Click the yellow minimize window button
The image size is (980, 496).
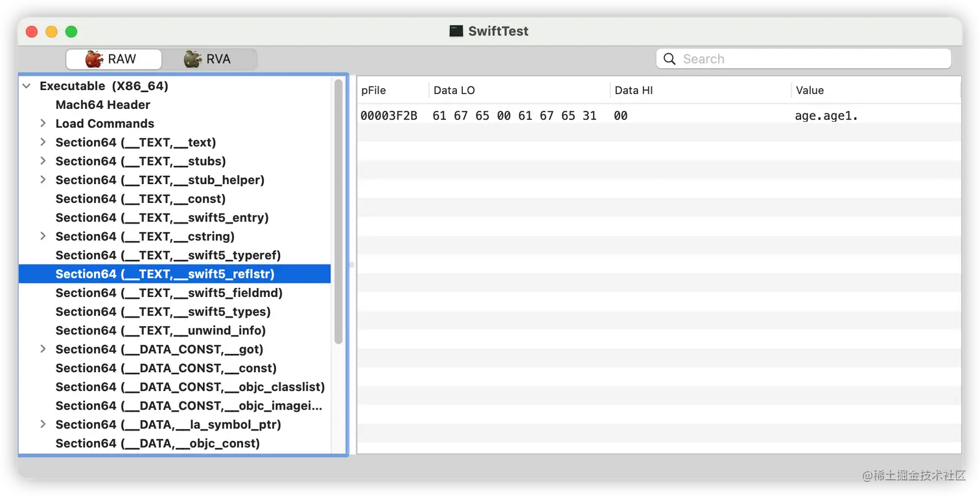(51, 32)
